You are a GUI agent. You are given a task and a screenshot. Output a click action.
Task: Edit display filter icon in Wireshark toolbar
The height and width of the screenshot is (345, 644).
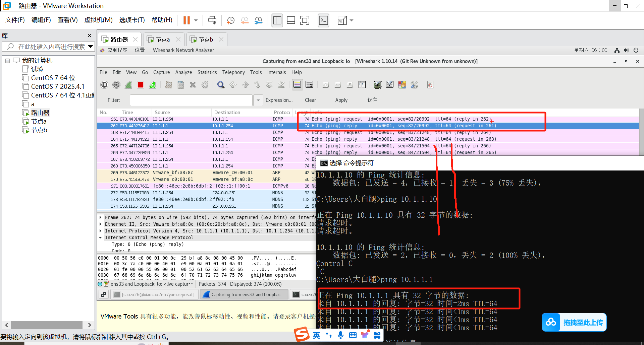click(x=390, y=85)
